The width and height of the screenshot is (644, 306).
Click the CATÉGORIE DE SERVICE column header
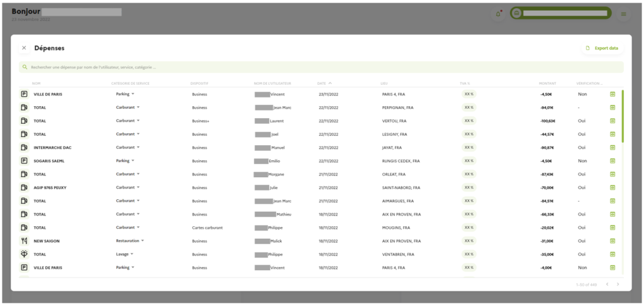130,84
